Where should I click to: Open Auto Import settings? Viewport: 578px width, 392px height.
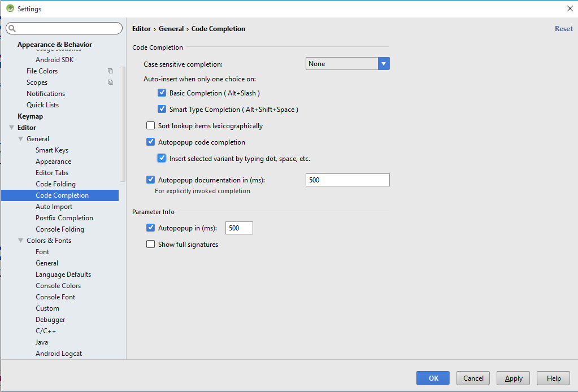click(x=54, y=207)
